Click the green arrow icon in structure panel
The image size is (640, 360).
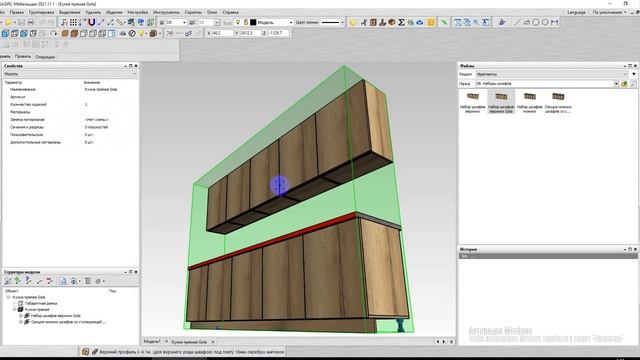tap(18, 281)
